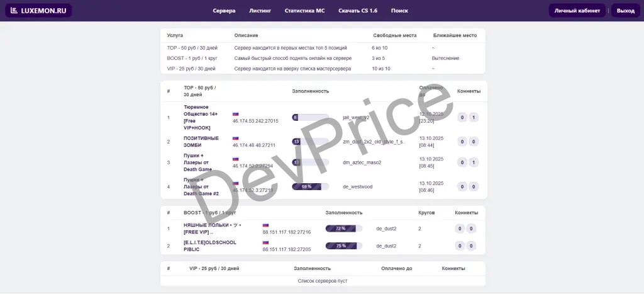This screenshot has height=294, width=644.
Task: Open server НЯШНЫЕ ЛОЛЬКИ
Action: click(213, 229)
